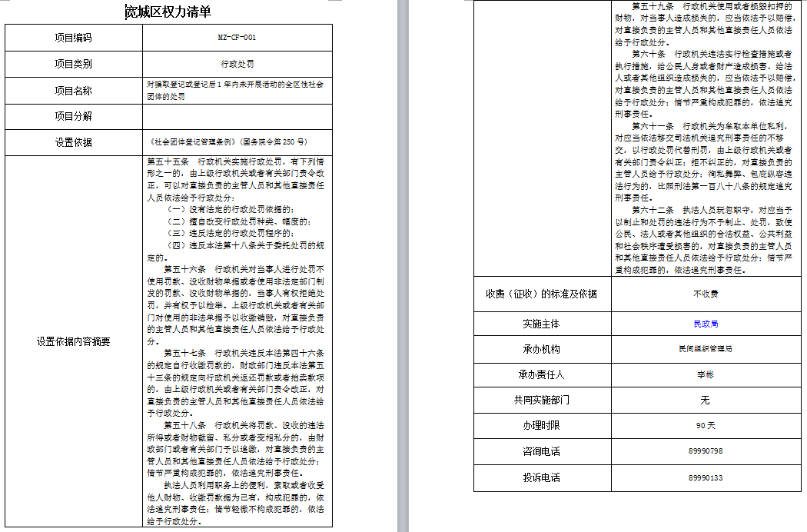Screen dimensions: 807x532
Task: Click the paragraph starting 第五十五条
Action: click(x=236, y=180)
